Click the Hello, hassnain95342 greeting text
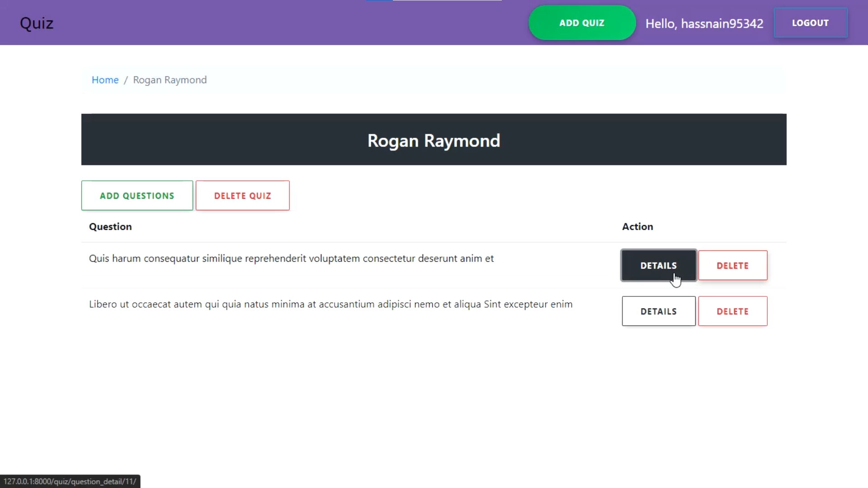This screenshot has width=868, height=488. click(704, 23)
